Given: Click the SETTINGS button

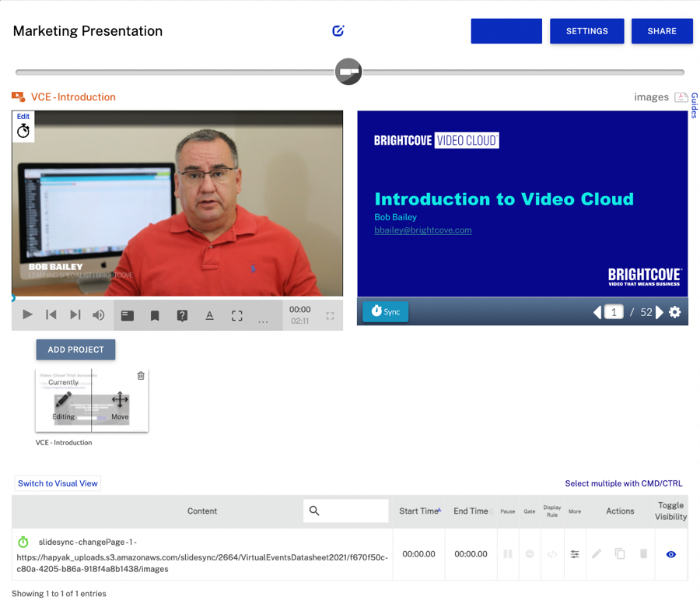Looking at the screenshot, I should click(x=586, y=31).
